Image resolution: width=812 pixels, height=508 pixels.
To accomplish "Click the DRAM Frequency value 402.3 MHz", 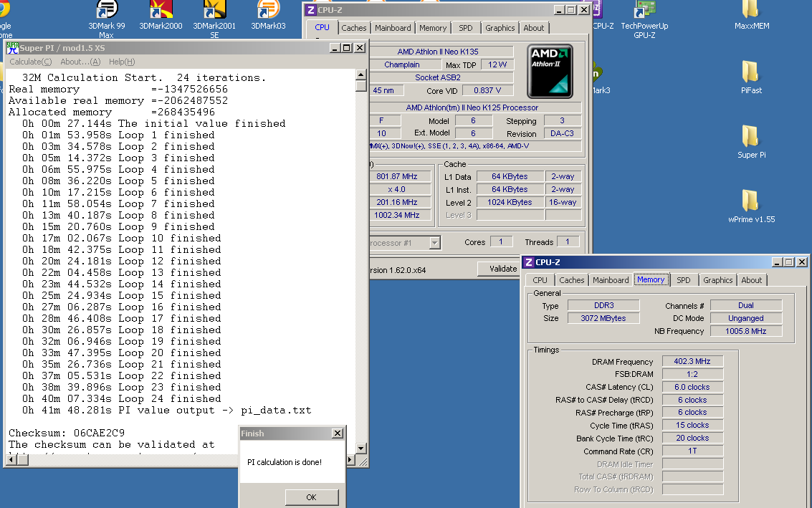I will coord(692,361).
